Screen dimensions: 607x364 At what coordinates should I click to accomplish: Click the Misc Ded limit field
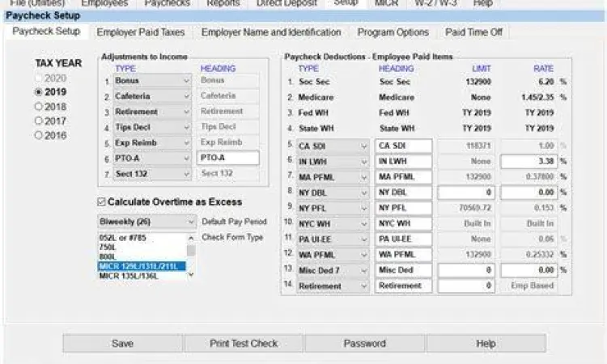point(466,270)
